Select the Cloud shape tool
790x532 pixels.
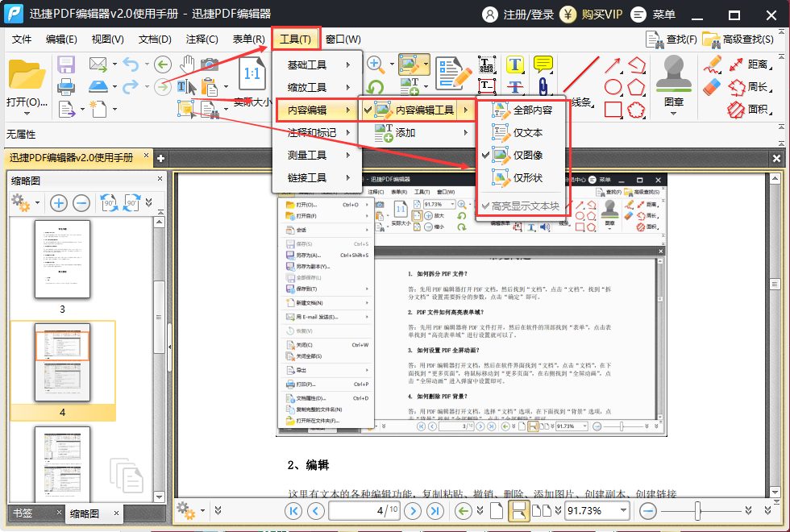pos(636,110)
